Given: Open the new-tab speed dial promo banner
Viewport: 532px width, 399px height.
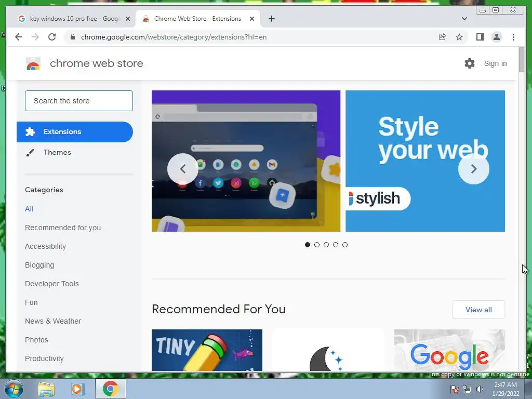Looking at the screenshot, I should (246, 161).
